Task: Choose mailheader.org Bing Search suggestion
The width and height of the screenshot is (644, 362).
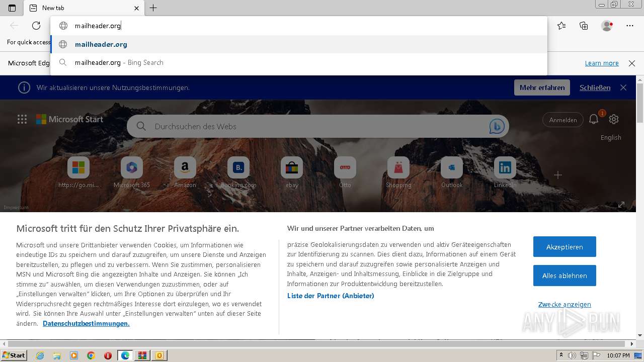Action: [x=299, y=62]
